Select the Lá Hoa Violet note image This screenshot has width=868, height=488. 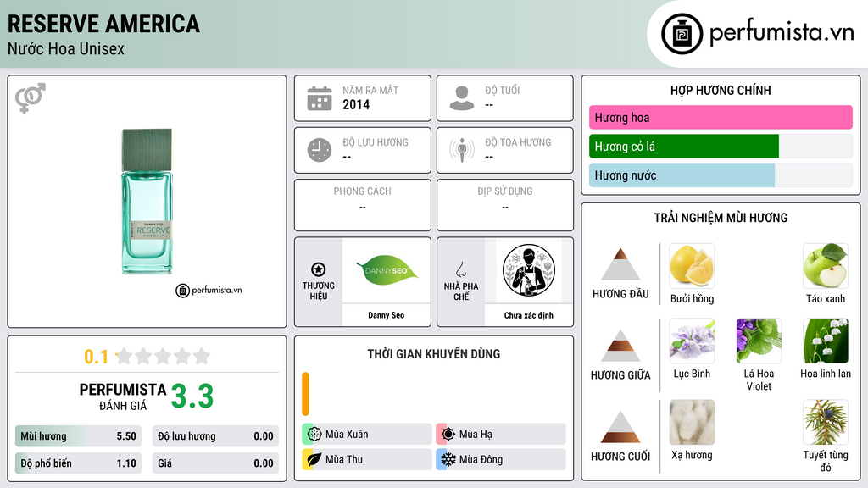coord(759,341)
